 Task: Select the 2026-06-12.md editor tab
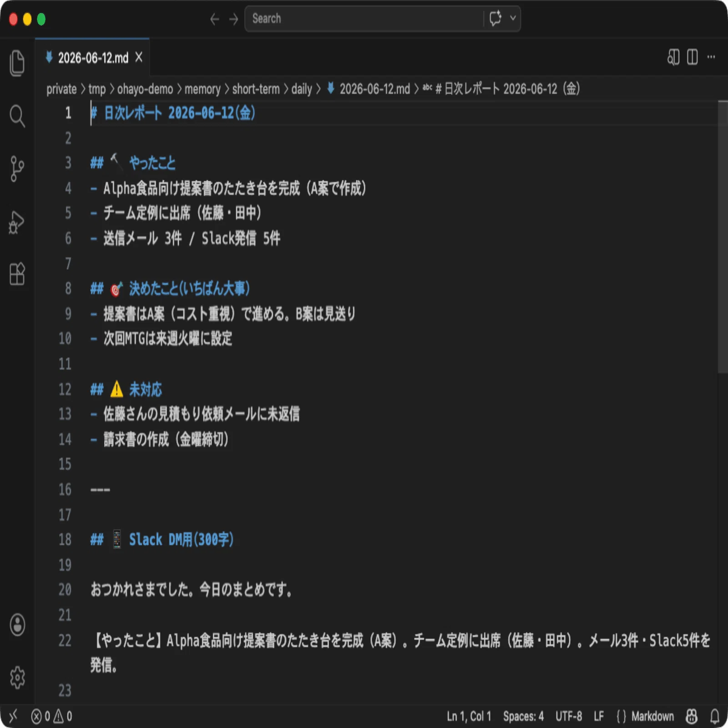(x=93, y=57)
